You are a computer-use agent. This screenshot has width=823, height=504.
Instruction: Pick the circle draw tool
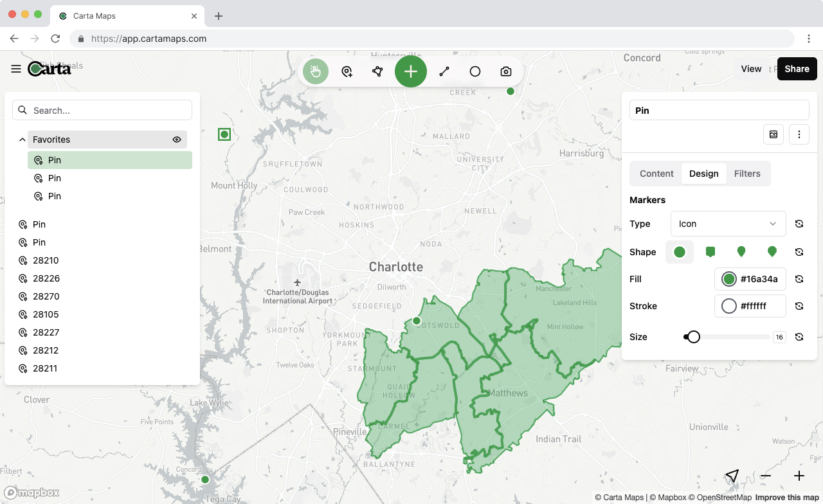coord(475,71)
